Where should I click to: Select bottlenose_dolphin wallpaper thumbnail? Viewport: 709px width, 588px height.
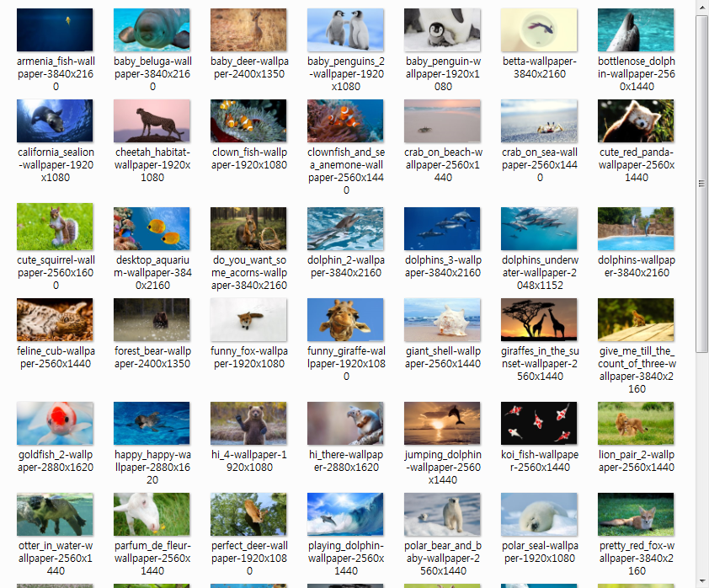[x=636, y=29]
